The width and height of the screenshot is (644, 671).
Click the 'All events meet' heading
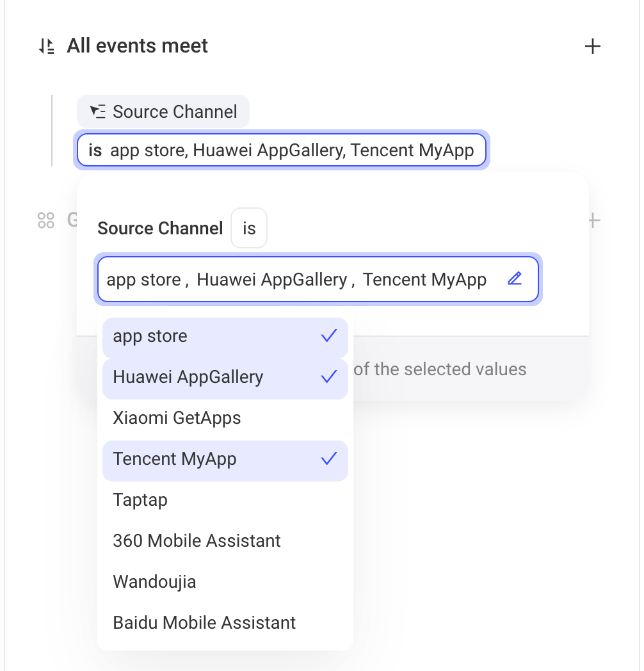click(x=138, y=46)
